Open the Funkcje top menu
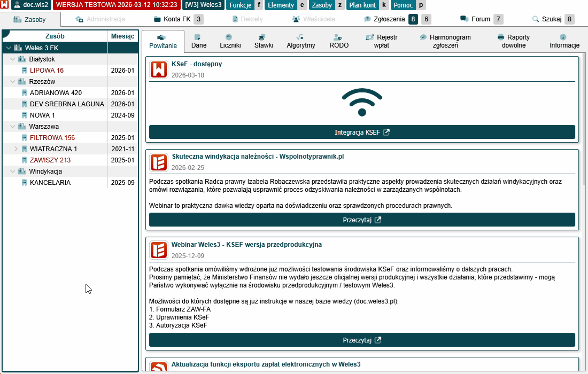This screenshot has height=374, width=588. [x=240, y=5]
